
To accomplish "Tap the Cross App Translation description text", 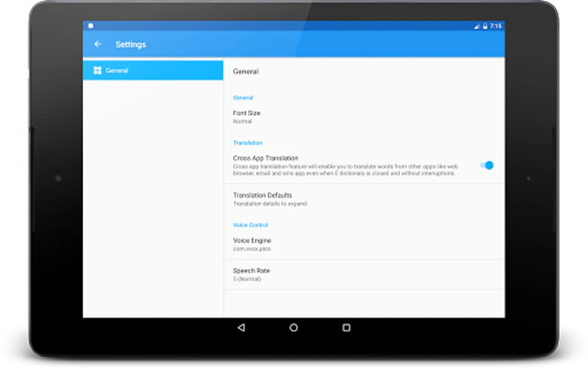I will pyautogui.click(x=345, y=170).
